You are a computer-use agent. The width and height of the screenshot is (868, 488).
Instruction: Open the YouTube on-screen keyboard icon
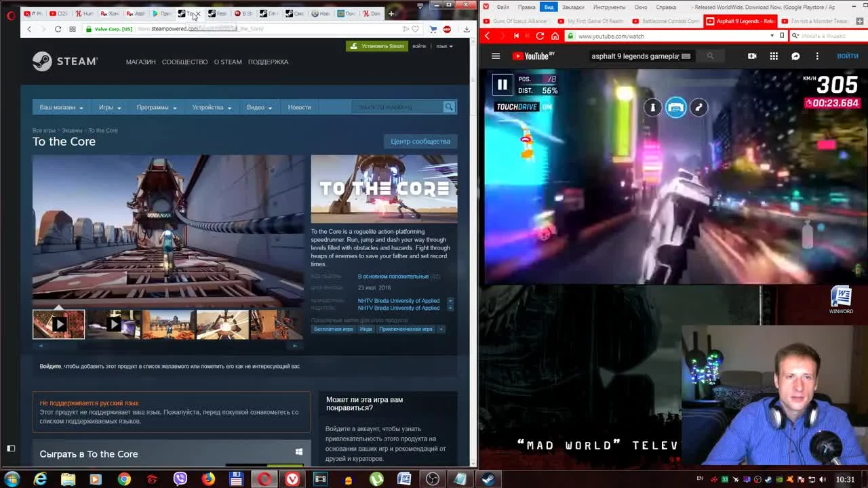(686, 56)
